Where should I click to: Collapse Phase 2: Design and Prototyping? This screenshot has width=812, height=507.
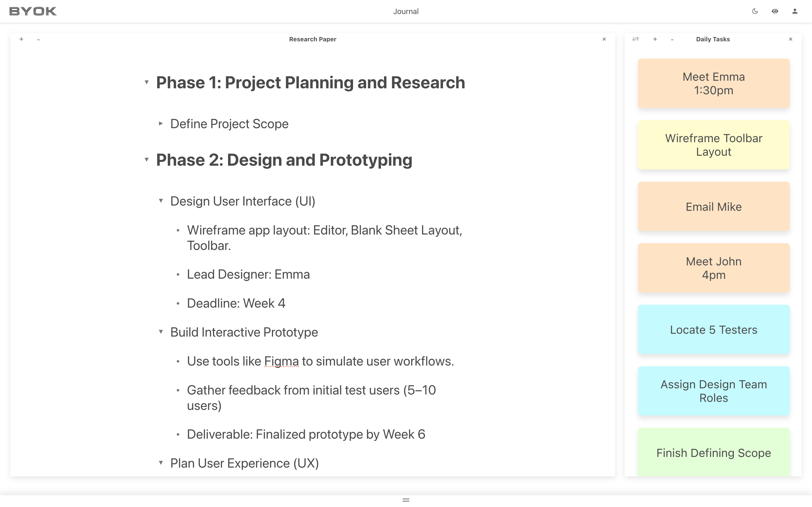146,160
